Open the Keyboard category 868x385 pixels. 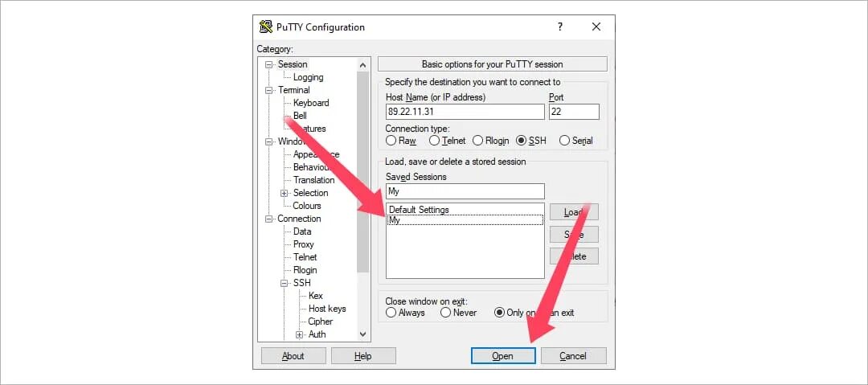click(x=311, y=103)
